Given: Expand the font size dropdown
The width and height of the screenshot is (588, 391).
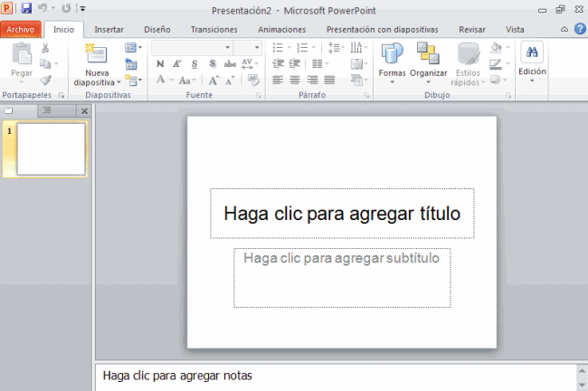Looking at the screenshot, I should (x=256, y=47).
